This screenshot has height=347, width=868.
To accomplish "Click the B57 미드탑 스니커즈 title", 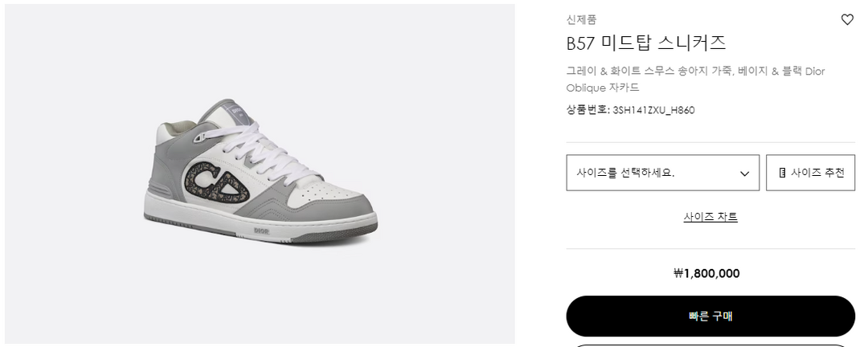I will 646,43.
